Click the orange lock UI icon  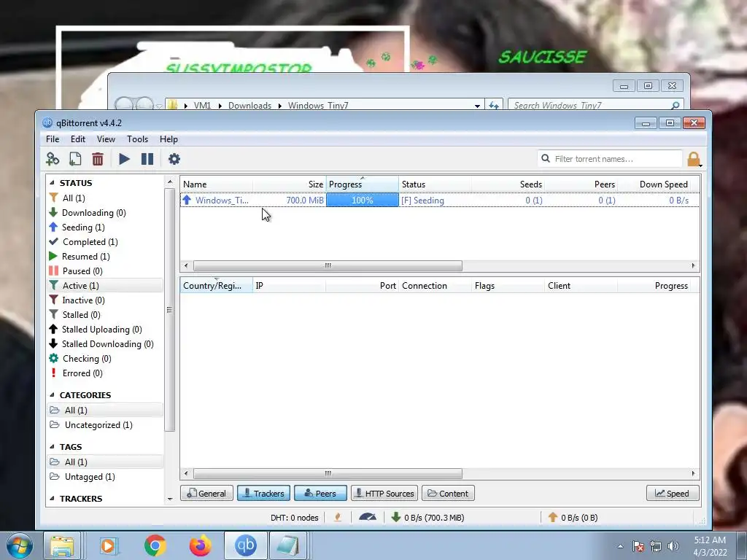point(694,159)
